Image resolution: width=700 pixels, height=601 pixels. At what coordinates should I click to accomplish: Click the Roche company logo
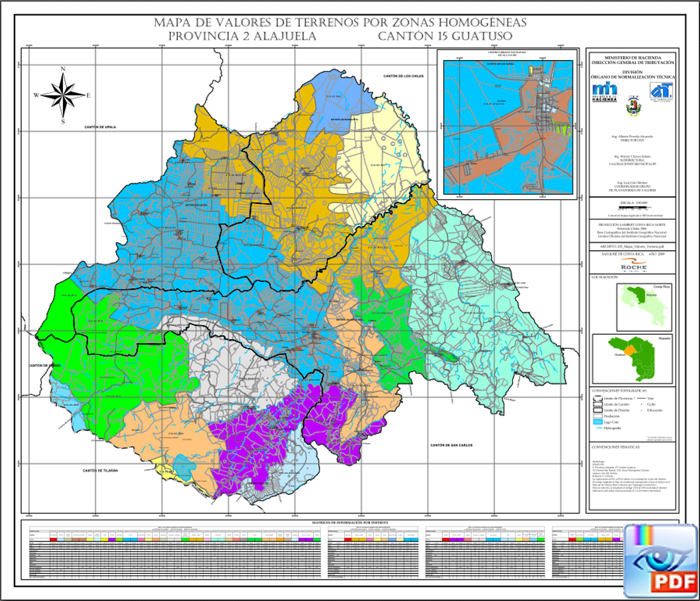click(633, 265)
